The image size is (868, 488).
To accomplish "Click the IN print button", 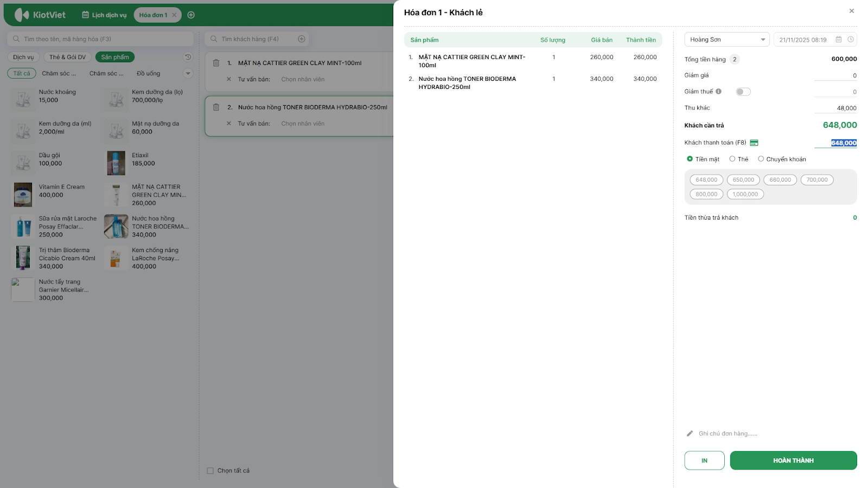I will (705, 460).
